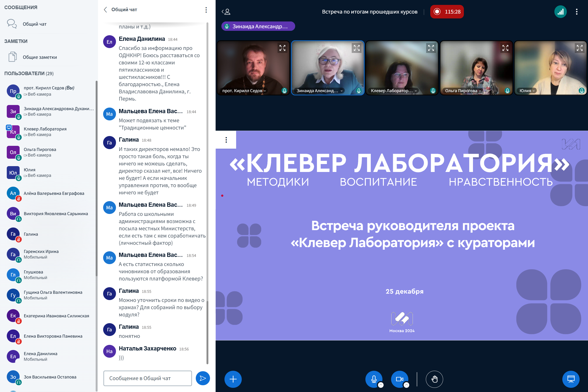Open presentation three-dot options menu
The image size is (588, 392).
pos(226,140)
